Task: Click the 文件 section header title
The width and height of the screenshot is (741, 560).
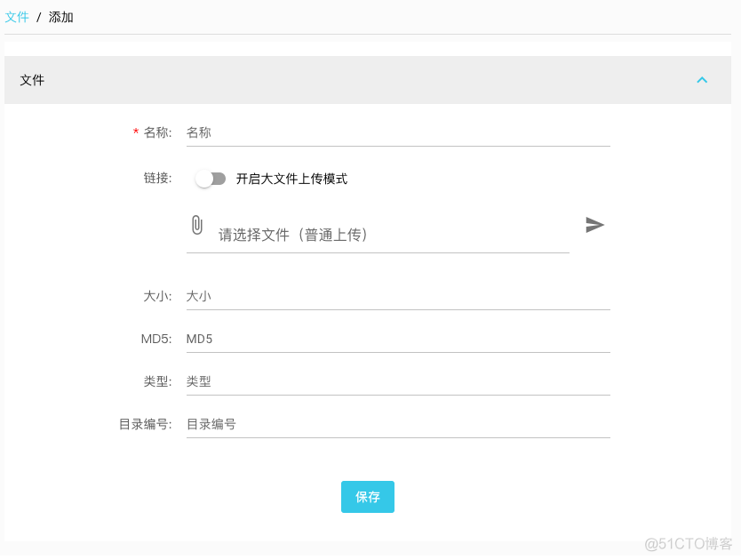Action: pyautogui.click(x=32, y=79)
